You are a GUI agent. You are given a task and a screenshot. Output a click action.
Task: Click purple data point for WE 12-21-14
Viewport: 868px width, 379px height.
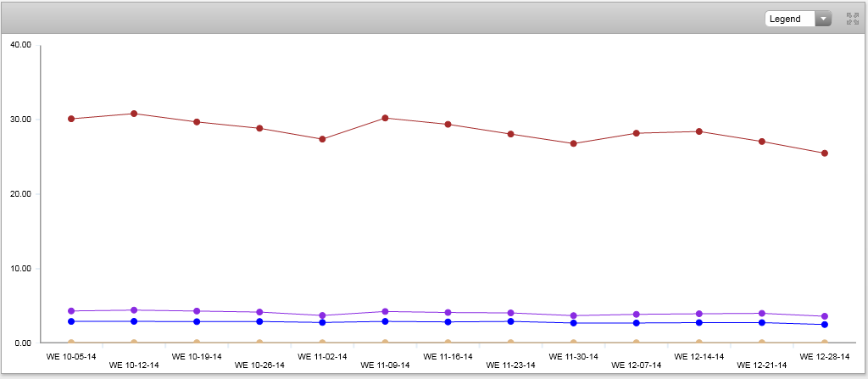pyautogui.click(x=762, y=314)
